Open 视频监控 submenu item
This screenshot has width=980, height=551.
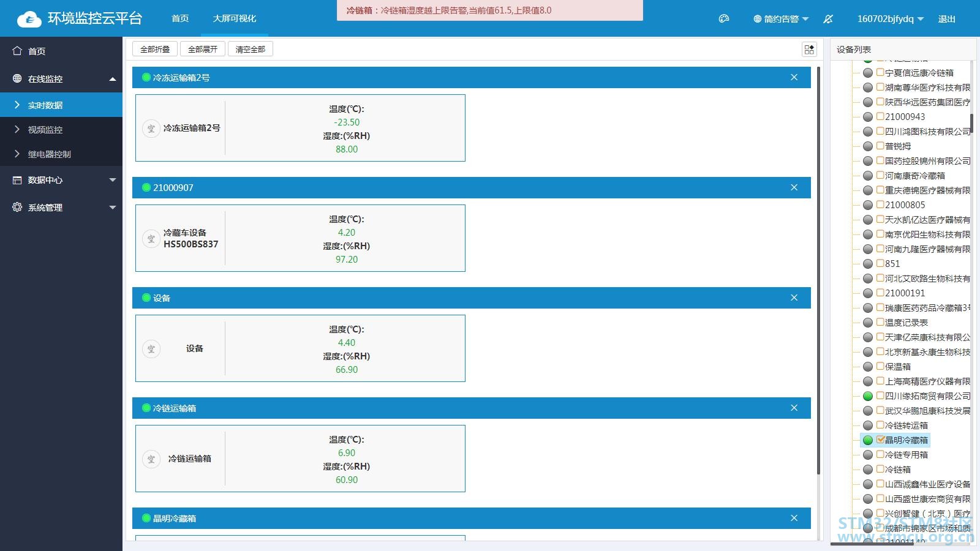click(x=61, y=129)
